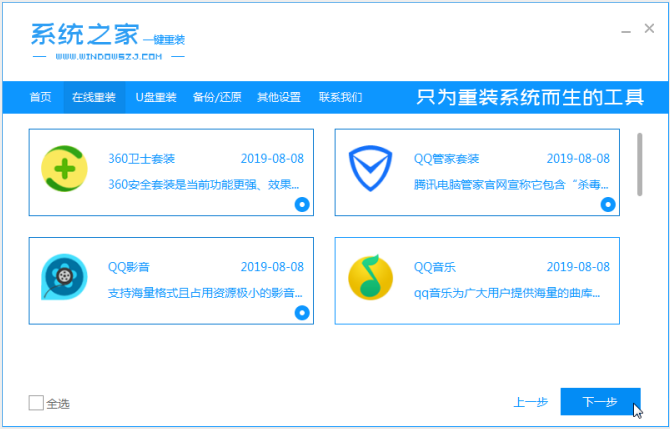Open the 联系我们 tab
The image size is (670, 429).
(x=341, y=97)
